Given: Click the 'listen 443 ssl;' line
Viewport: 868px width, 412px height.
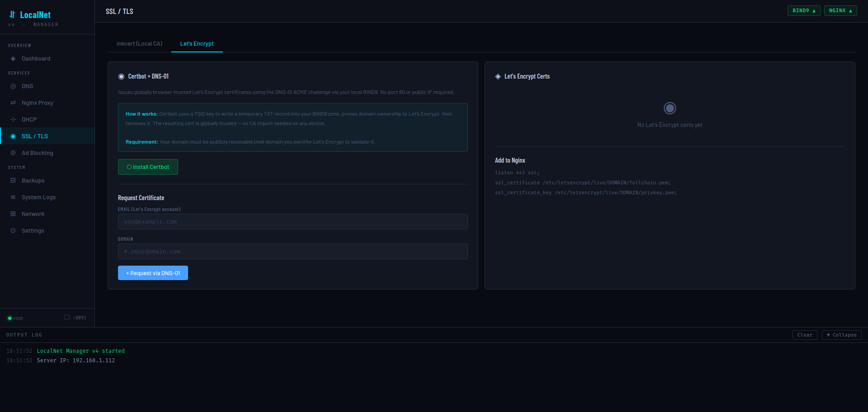Looking at the screenshot, I should tap(517, 173).
